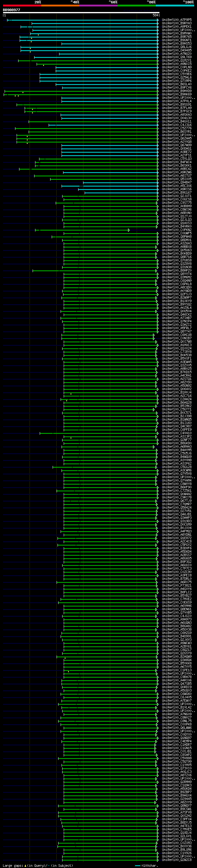The image size is (197, 868).
Task: Click the query end position label 584
Action: pyautogui.click(x=155, y=15)
